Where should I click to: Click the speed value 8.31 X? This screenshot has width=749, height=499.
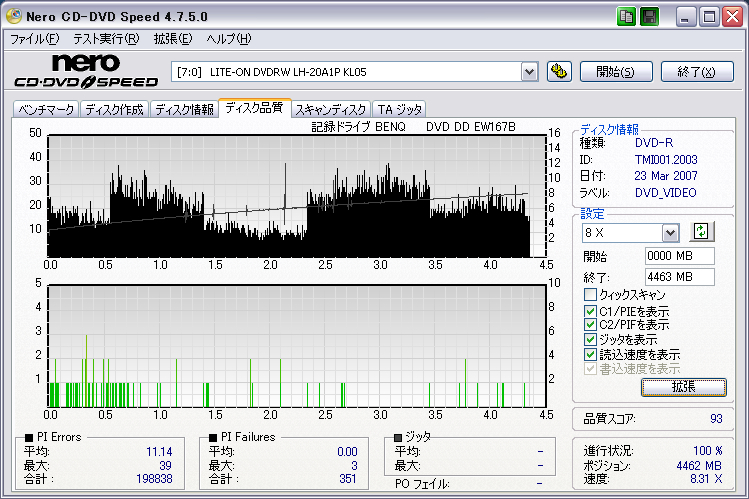click(x=706, y=478)
